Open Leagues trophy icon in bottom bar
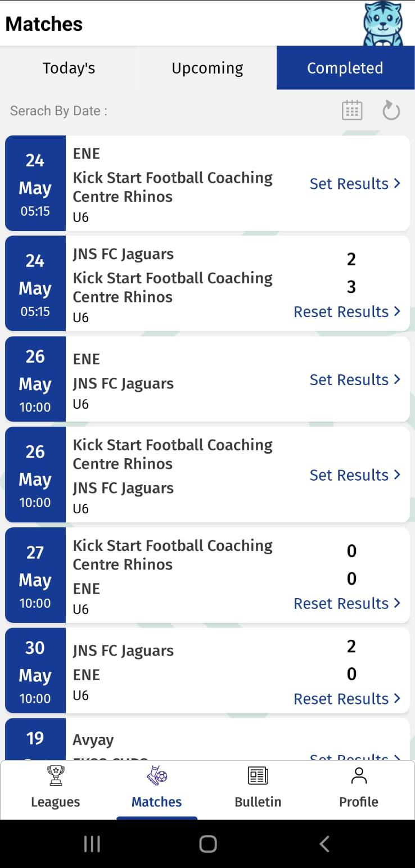Viewport: 415px width, 868px height. [x=55, y=776]
